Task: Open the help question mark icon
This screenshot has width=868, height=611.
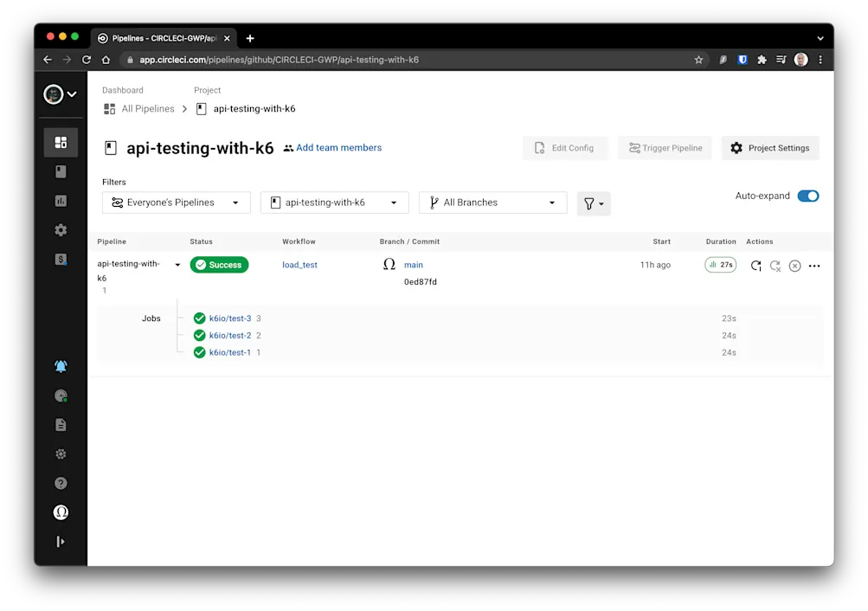Action: pyautogui.click(x=61, y=483)
